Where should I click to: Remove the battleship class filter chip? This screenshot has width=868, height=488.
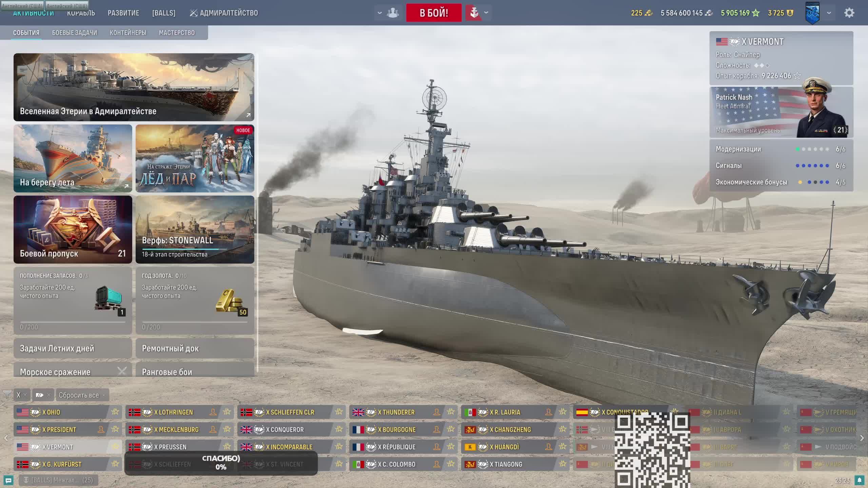[48, 395]
